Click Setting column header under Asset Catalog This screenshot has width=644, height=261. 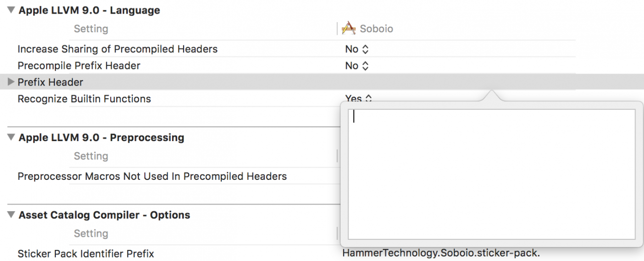(x=91, y=233)
